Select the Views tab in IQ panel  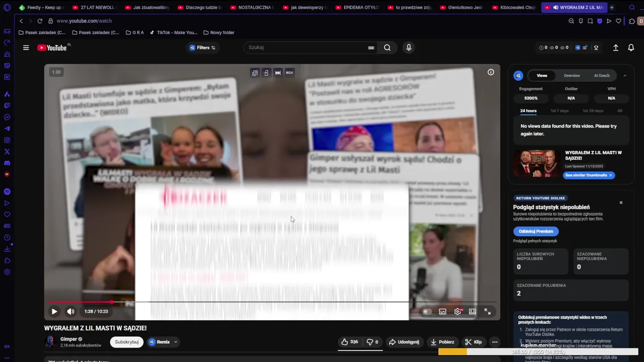coord(542,75)
